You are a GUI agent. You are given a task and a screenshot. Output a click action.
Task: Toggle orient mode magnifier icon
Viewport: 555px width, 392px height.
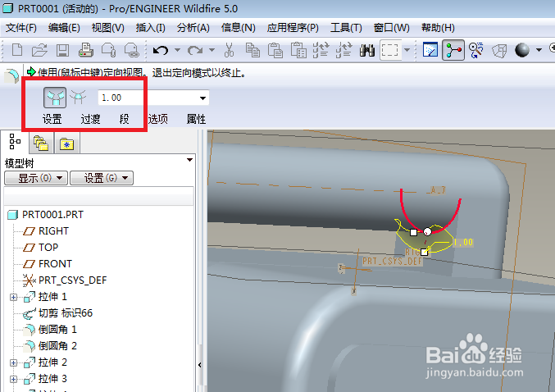(476, 50)
